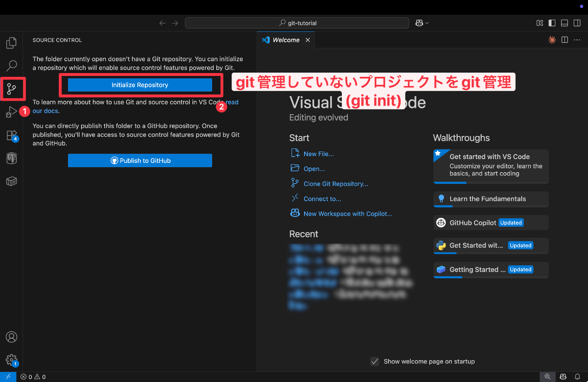Viewport: 588px width, 382px height.
Task: Open the Manage gear icon
Action: click(11, 360)
